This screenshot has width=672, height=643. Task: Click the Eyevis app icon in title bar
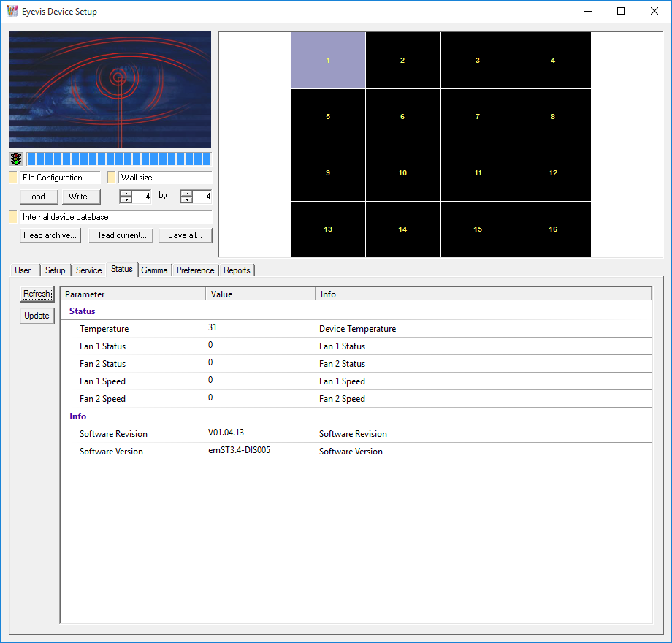[x=12, y=11]
